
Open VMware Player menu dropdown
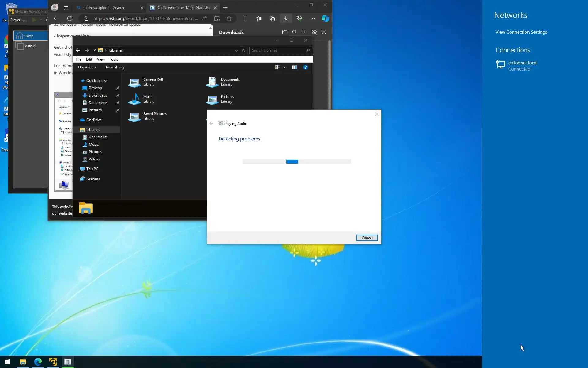(18, 20)
